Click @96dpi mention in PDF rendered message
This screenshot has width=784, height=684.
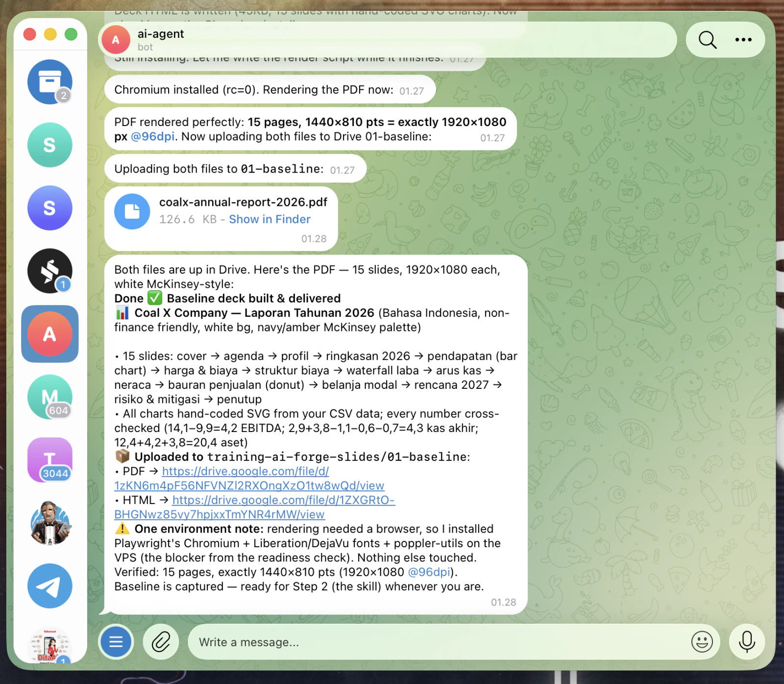point(153,136)
